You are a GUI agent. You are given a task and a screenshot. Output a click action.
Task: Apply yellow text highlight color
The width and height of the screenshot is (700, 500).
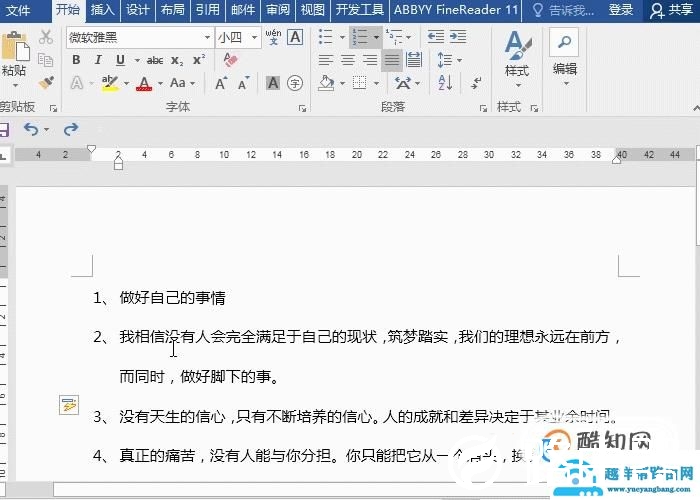coord(110,83)
